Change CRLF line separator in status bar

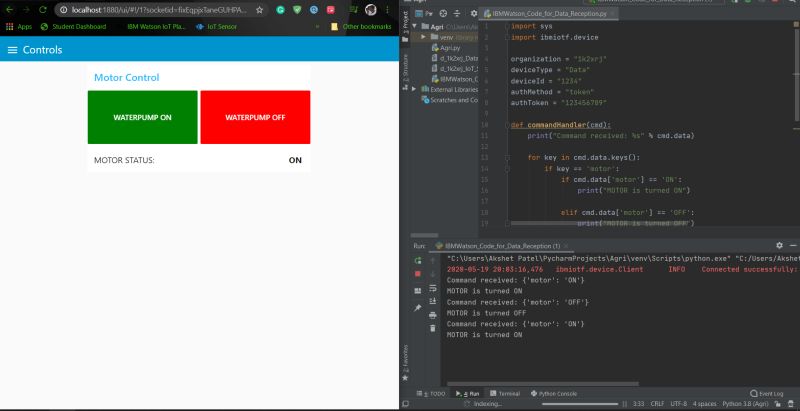tap(657, 404)
